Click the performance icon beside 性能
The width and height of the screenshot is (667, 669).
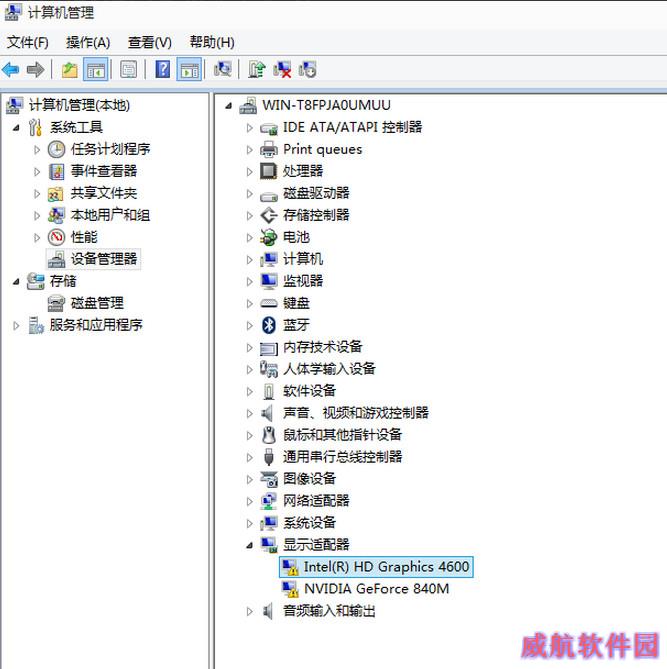click(56, 237)
